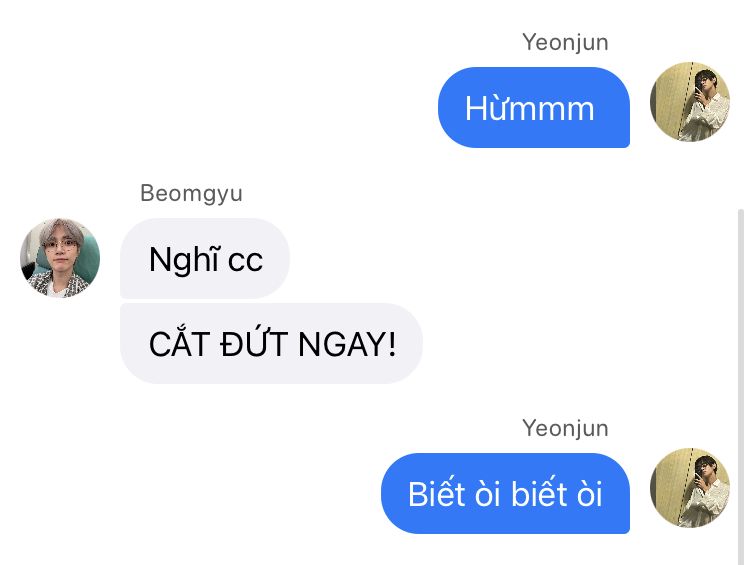Select the blue Hừmmm message bubble
This screenshot has height=565, width=750.
click(x=533, y=108)
